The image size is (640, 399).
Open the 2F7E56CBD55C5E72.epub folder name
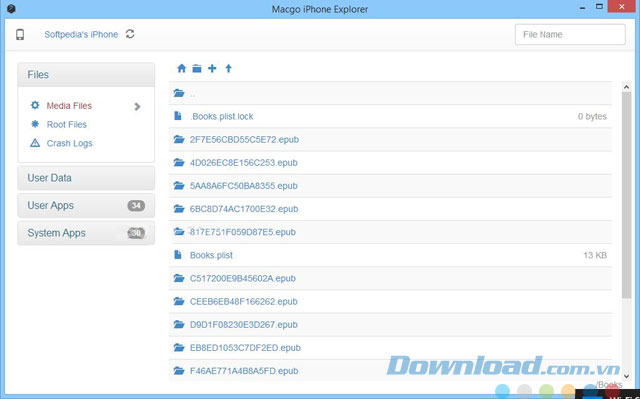point(244,140)
